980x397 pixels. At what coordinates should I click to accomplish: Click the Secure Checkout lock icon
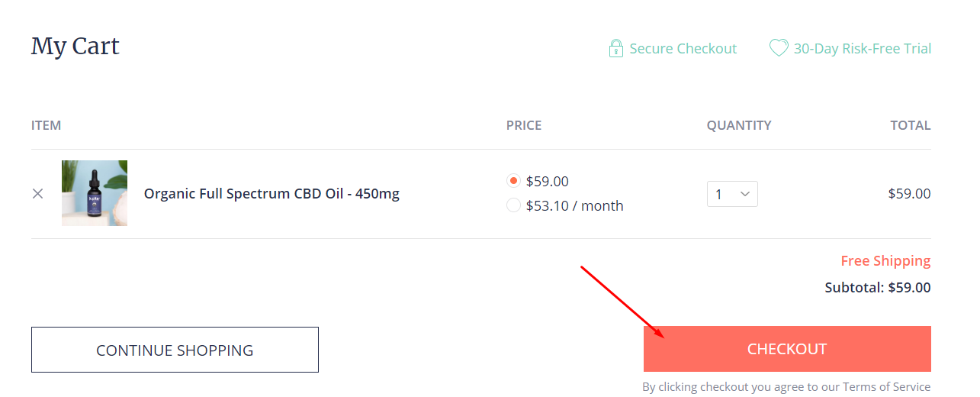point(615,49)
